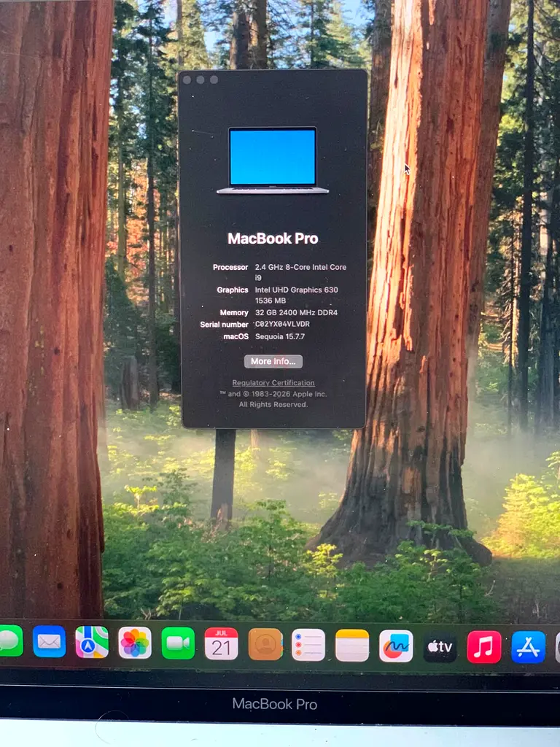Click the Graphics label

(x=233, y=290)
